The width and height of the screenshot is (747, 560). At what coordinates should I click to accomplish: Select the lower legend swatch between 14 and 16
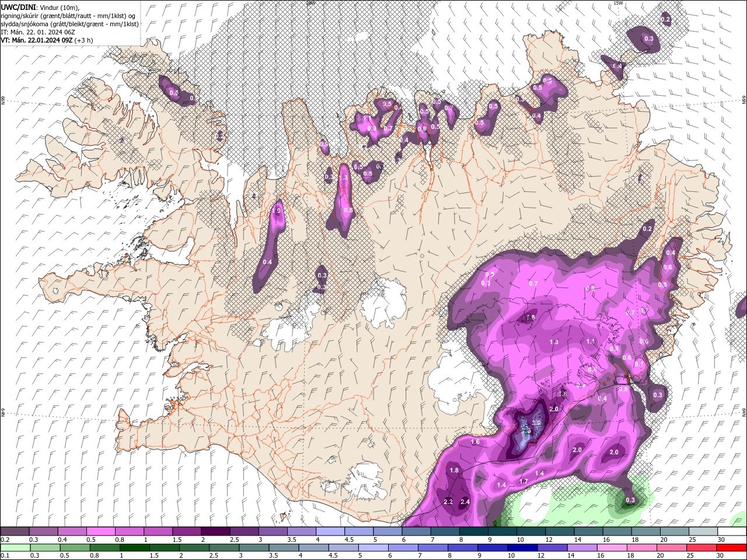coord(582,548)
